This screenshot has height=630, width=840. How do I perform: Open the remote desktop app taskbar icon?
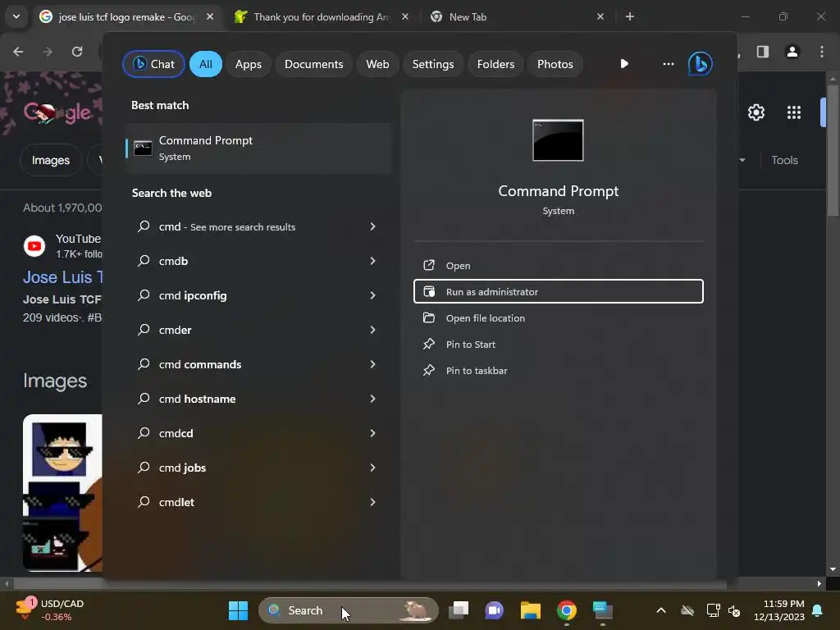pos(603,610)
